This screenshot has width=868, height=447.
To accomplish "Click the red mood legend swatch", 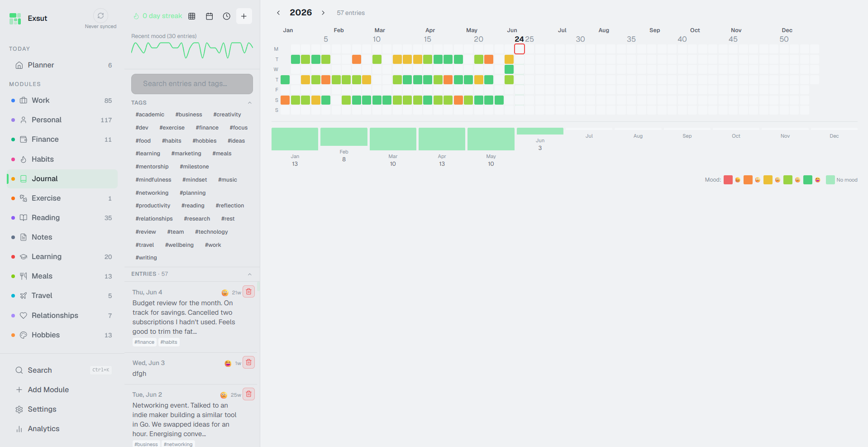I will click(728, 180).
